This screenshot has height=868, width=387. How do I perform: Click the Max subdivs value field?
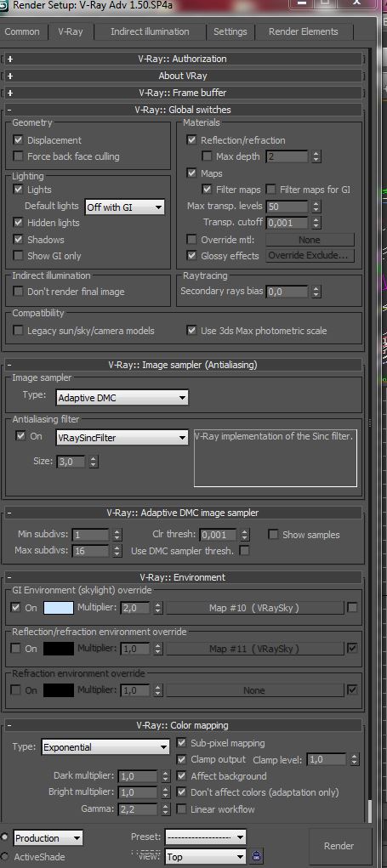(x=91, y=551)
